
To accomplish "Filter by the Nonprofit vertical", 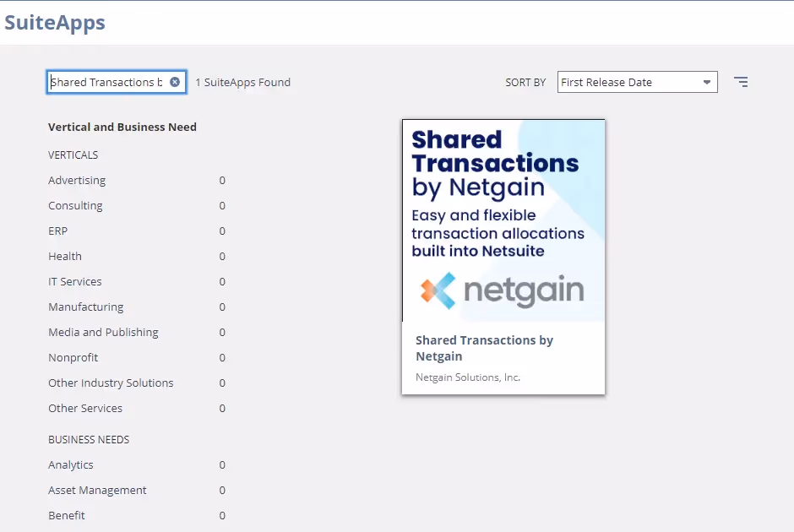I will 73,357.
